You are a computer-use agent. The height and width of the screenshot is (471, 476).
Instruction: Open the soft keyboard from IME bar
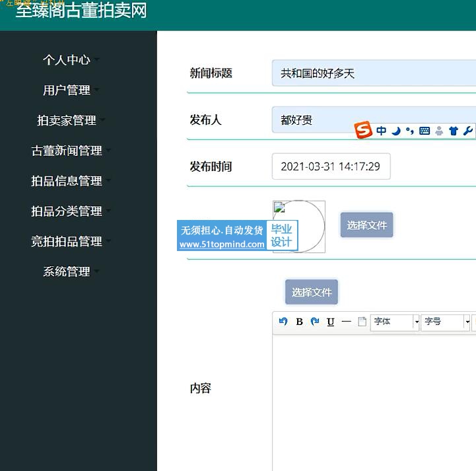[425, 131]
